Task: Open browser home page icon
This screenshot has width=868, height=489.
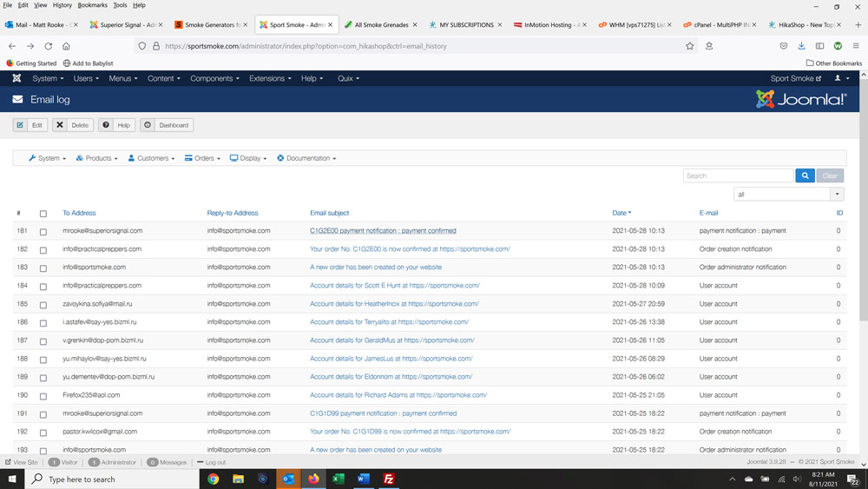Action: pos(66,46)
